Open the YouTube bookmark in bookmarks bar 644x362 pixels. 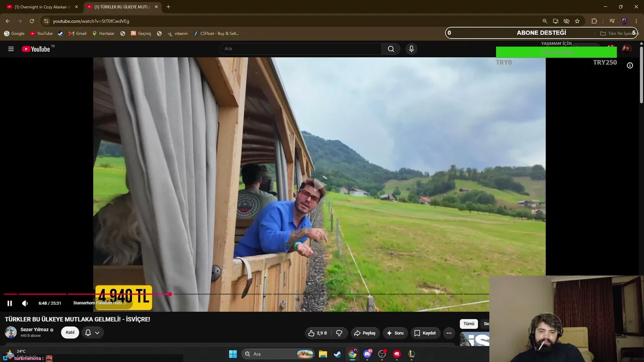click(41, 34)
